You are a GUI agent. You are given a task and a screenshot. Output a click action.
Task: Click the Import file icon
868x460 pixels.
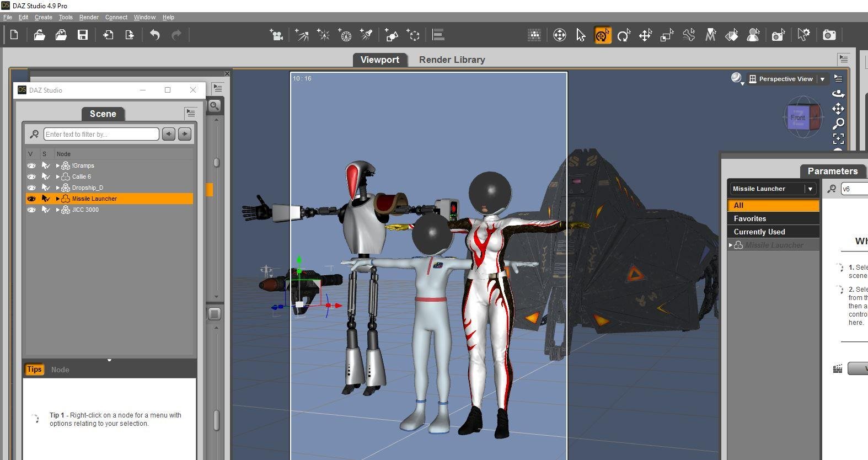[108, 35]
